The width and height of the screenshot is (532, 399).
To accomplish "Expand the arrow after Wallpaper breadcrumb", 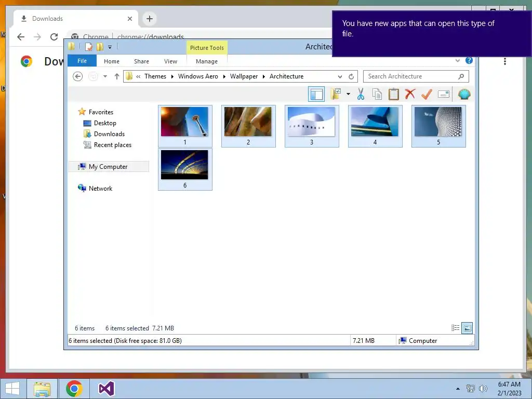I will [x=263, y=76].
